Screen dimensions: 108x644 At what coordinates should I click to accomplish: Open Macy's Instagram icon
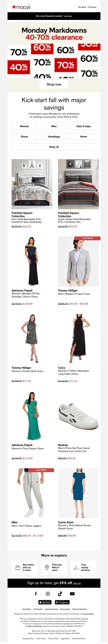pyautogui.click(x=48, y=594)
